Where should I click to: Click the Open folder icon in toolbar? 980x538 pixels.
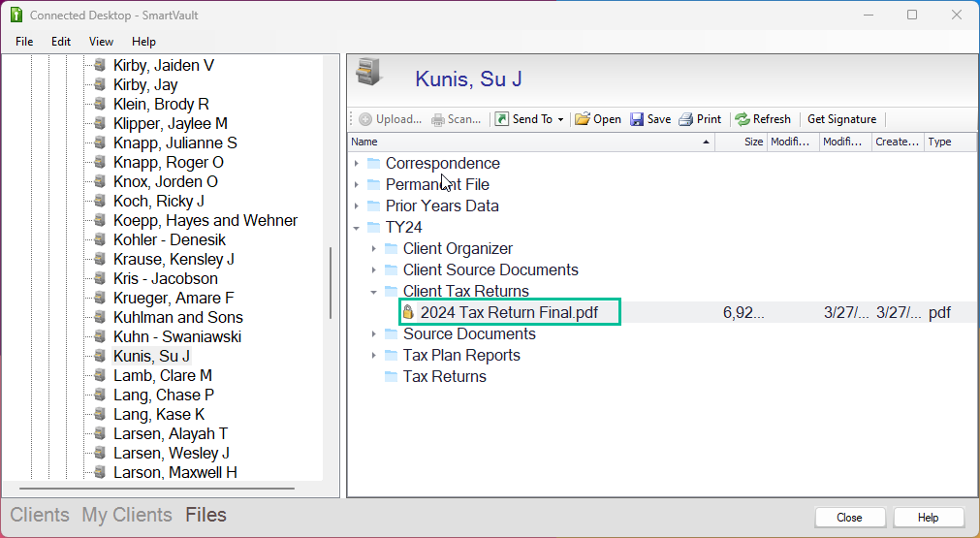click(x=583, y=119)
